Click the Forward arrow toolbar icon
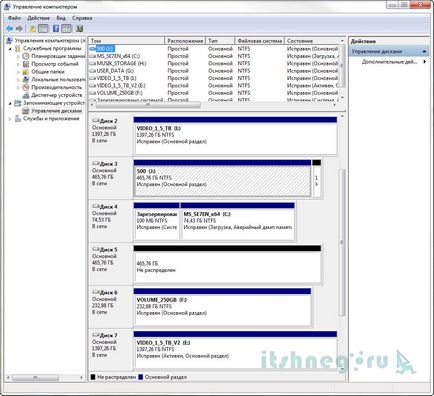This screenshot has width=434, height=396. (19, 29)
